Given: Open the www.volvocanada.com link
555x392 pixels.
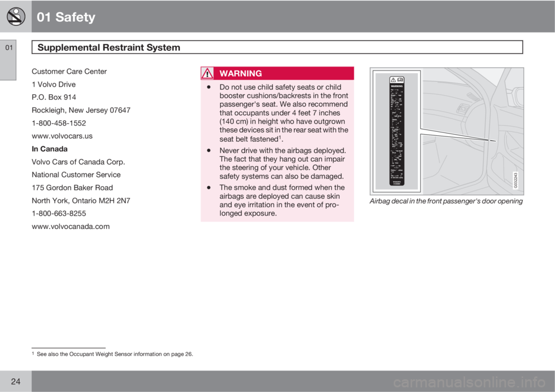Looking at the screenshot, I should [71, 227].
